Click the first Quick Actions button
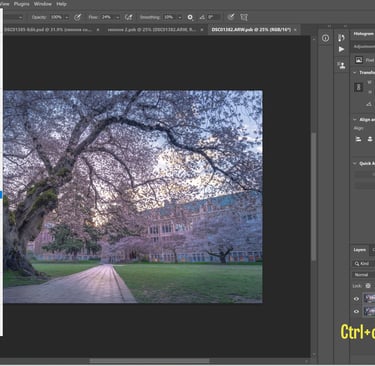Viewport: 375px width, 366px height. pos(364,175)
